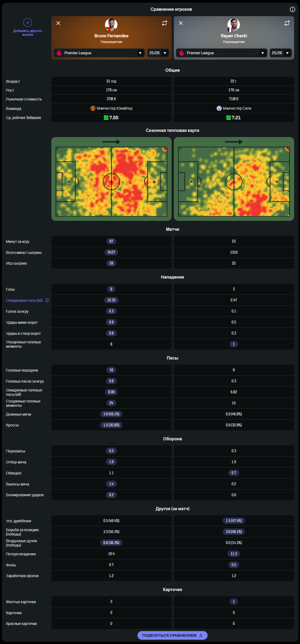Click the Манчестер Сити team name
The width and height of the screenshot is (300, 644).
click(x=237, y=108)
